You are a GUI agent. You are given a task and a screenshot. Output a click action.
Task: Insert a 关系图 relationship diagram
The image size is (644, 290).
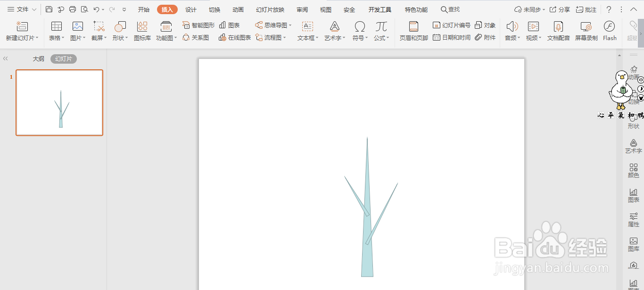tap(196, 37)
